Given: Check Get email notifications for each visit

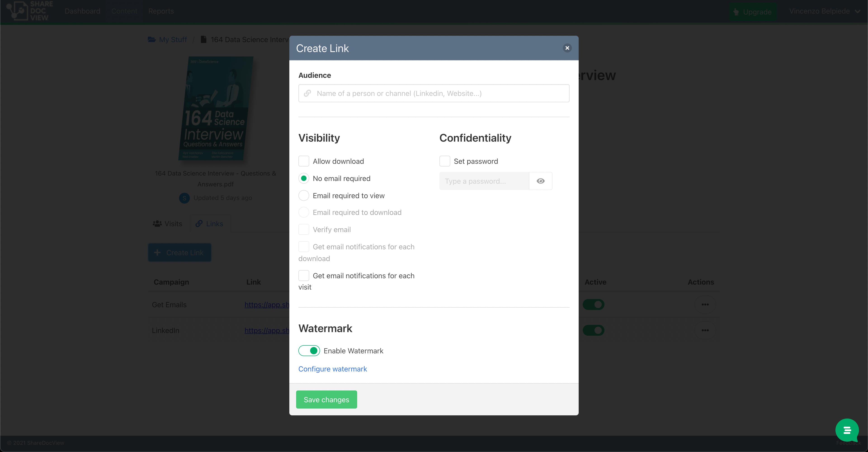Looking at the screenshot, I should pyautogui.click(x=304, y=276).
